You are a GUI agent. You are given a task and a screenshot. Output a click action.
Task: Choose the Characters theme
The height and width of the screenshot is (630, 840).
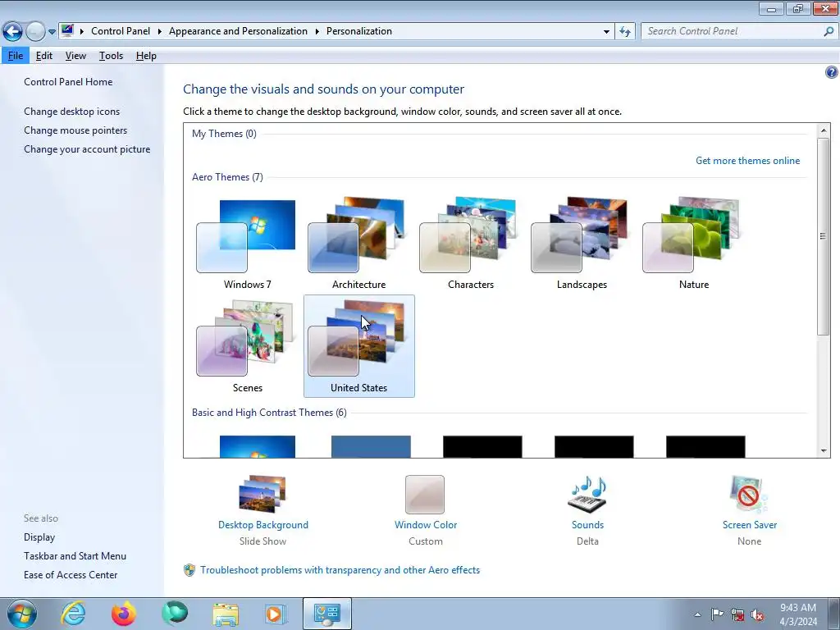pyautogui.click(x=470, y=243)
